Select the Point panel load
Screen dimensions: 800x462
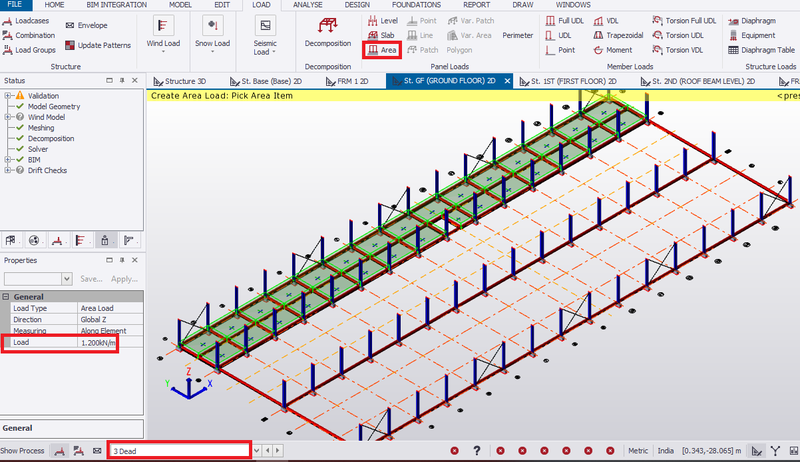pyautogui.click(x=422, y=21)
